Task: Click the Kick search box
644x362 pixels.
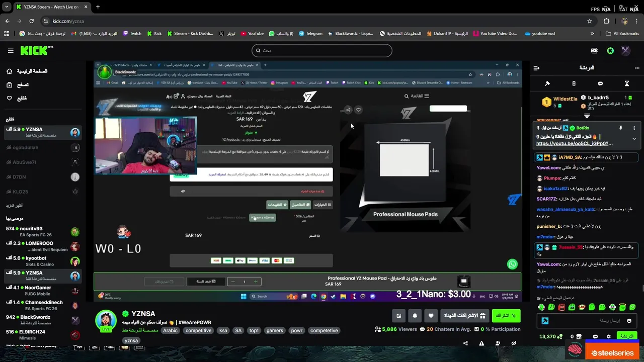Action: coord(321,50)
